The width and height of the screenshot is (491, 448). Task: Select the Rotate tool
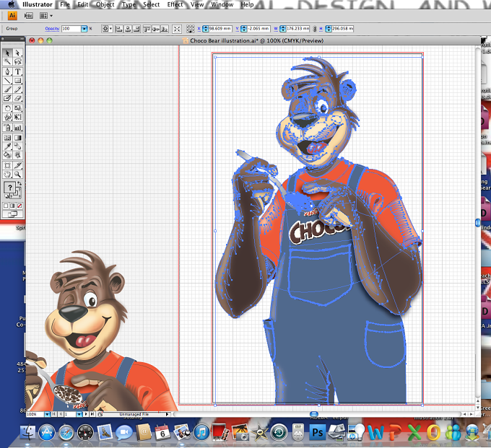pos(7,108)
